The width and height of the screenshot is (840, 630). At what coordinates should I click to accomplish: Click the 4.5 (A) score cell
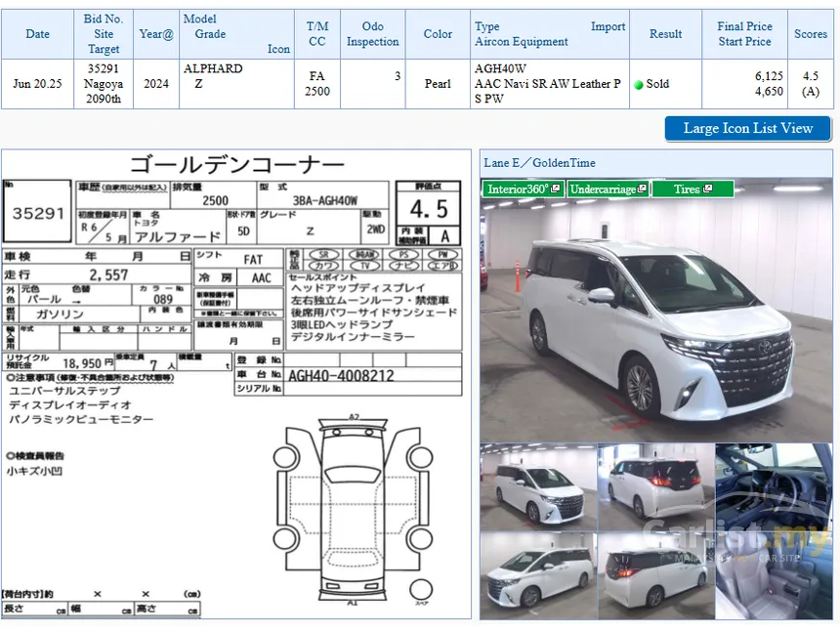pyautogui.click(x=811, y=84)
